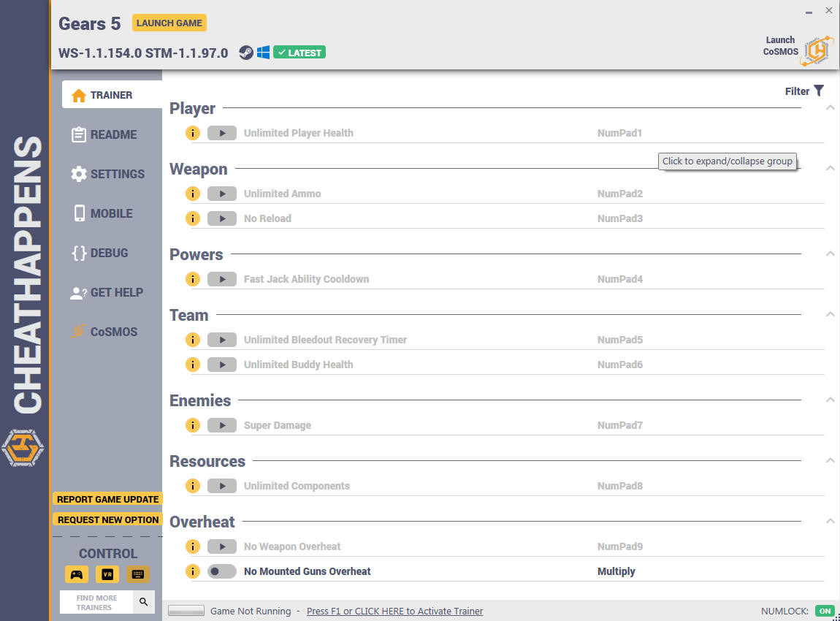Click the activate trainer link
Screen dimensions: 840x621
(x=395, y=611)
